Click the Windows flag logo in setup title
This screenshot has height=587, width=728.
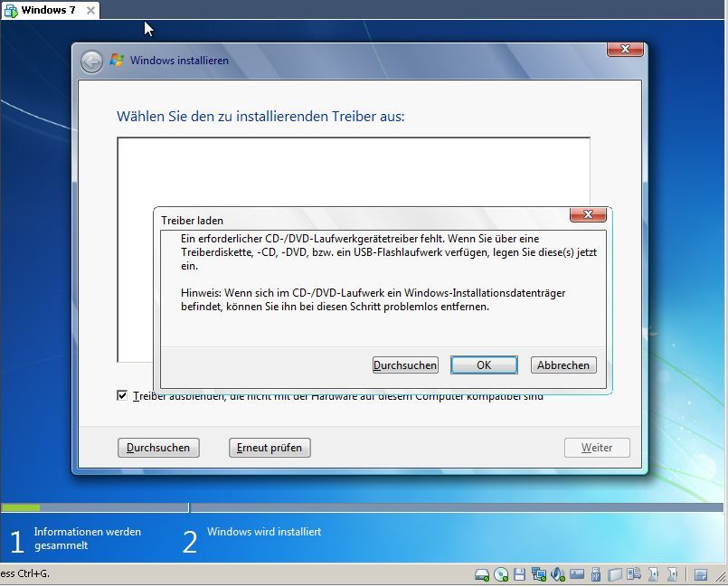pos(117,60)
